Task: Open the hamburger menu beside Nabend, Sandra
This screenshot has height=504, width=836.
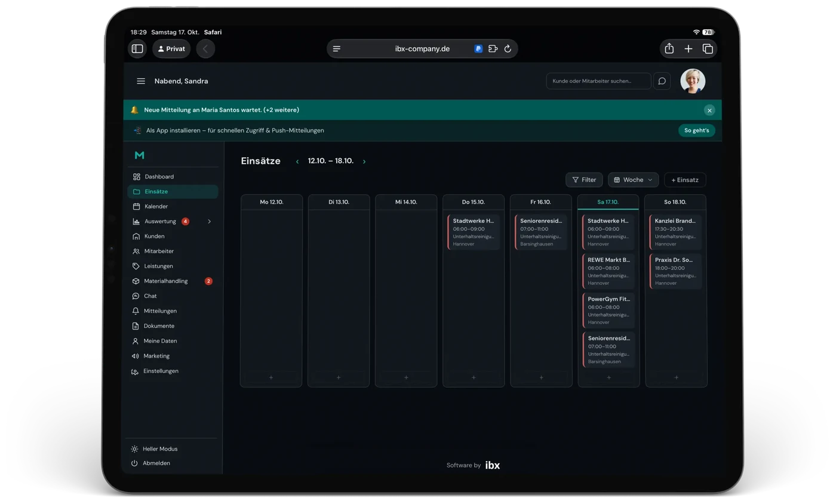Action: coord(141,81)
